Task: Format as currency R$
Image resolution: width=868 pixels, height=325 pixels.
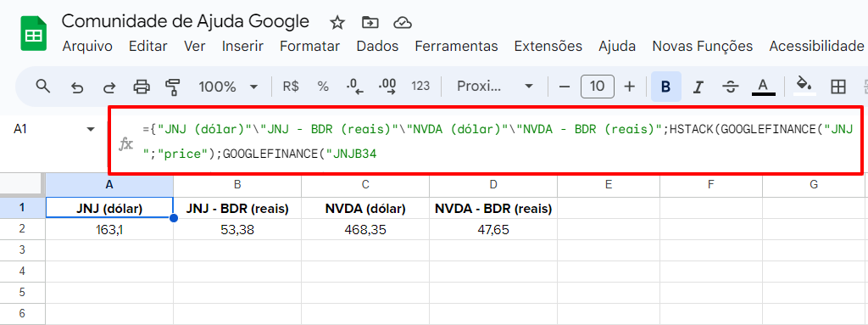Action: point(291,87)
